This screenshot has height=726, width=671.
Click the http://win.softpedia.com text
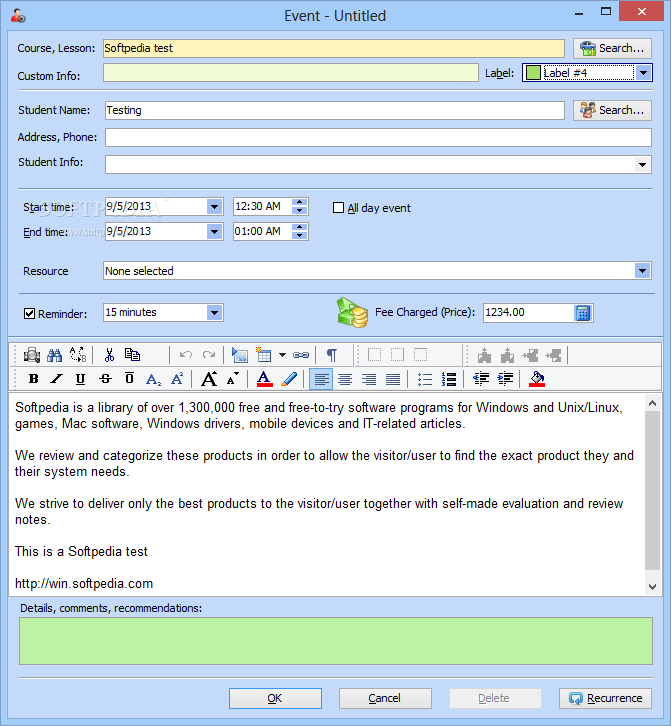(x=84, y=583)
